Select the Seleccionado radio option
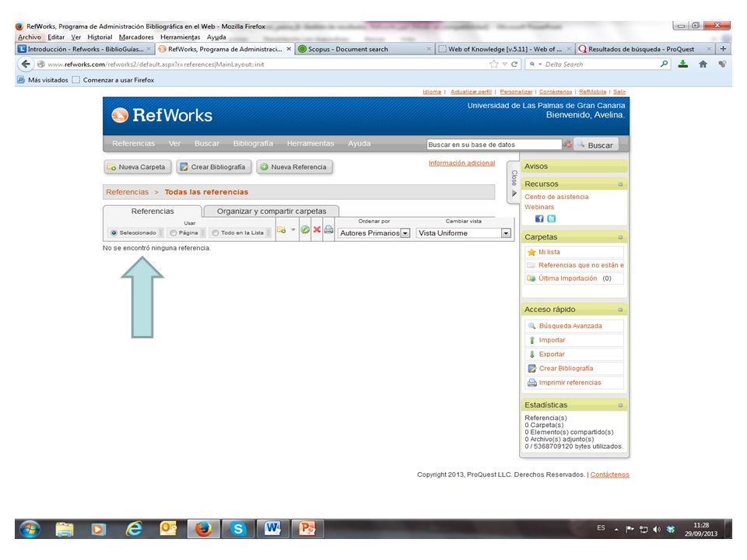This screenshot has width=747, height=560. pyautogui.click(x=114, y=233)
